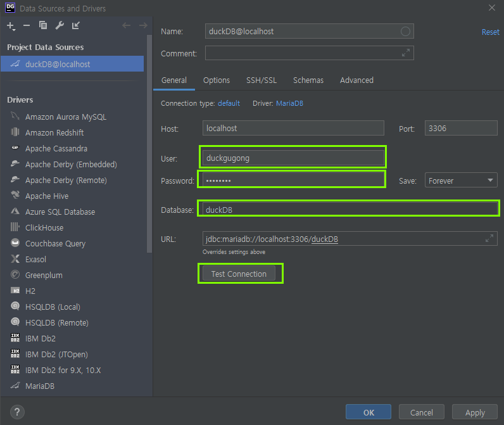Select Azure SQL Database driver
The width and height of the screenshot is (504, 425).
[72, 212]
